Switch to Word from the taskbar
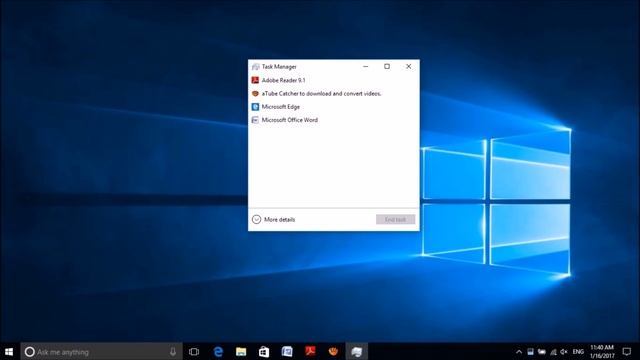640x360 pixels. pos(287,351)
